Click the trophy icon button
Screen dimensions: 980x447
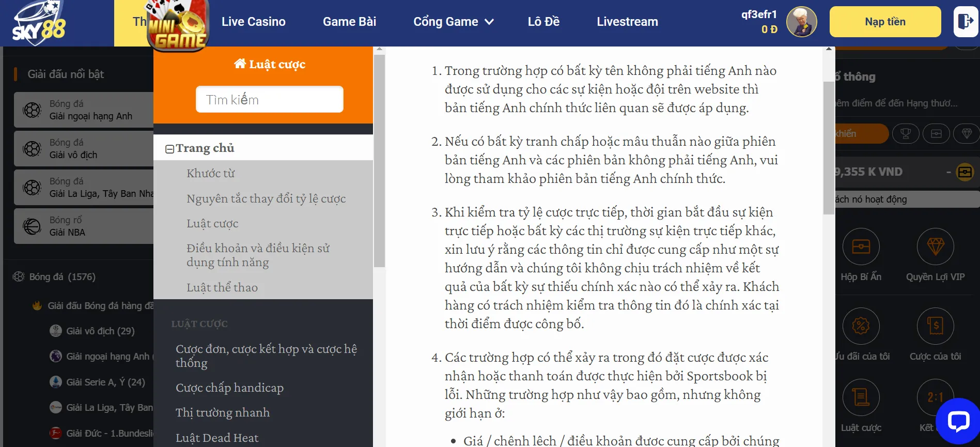[x=905, y=134]
